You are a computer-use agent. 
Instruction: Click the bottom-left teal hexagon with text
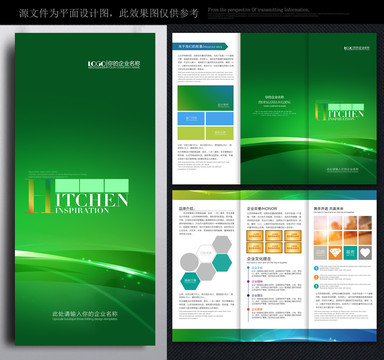190,281
